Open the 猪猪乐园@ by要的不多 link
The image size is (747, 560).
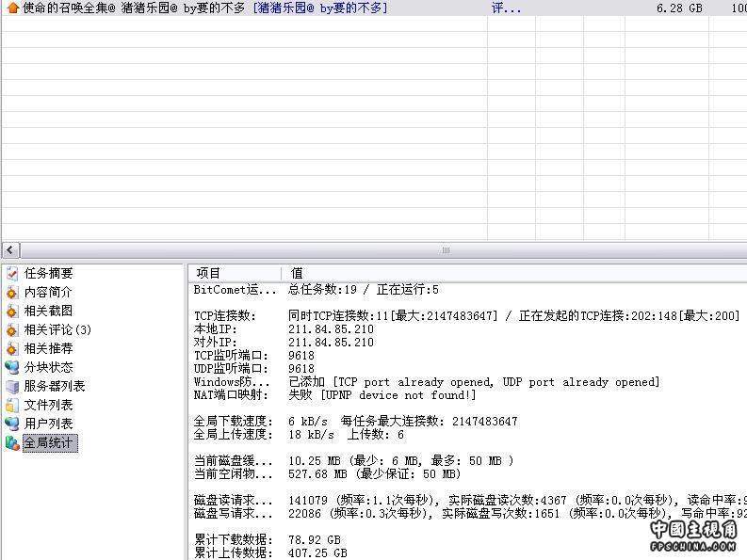point(320,8)
